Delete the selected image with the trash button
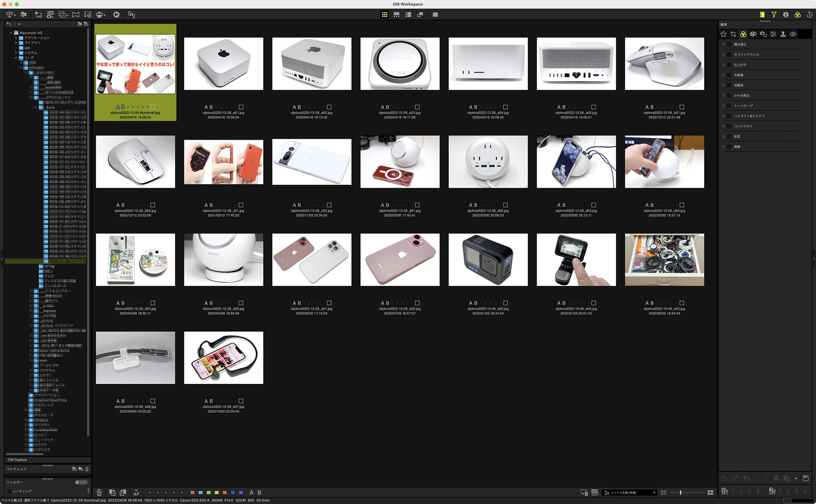Viewport: 816px width, 504px height. (x=99, y=493)
